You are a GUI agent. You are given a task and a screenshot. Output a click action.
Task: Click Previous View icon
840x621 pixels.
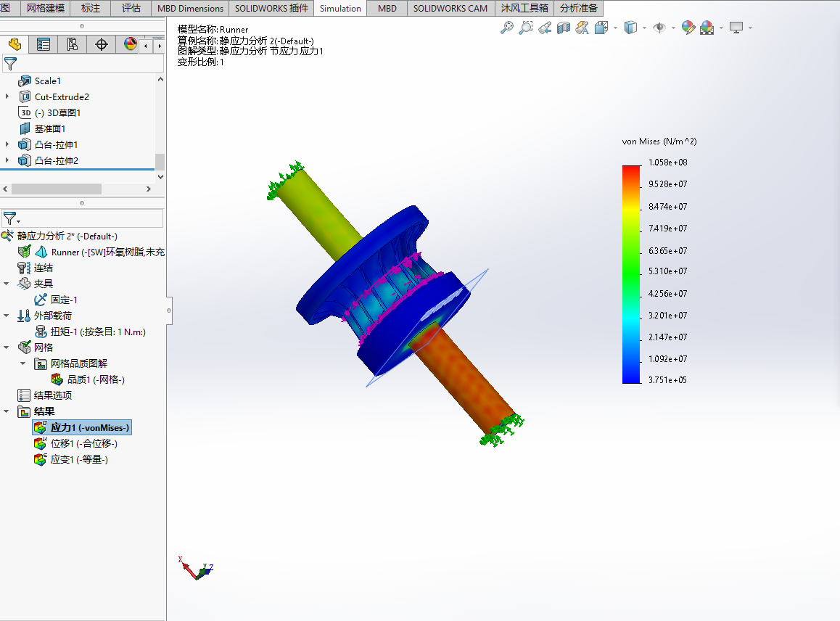click(x=545, y=28)
